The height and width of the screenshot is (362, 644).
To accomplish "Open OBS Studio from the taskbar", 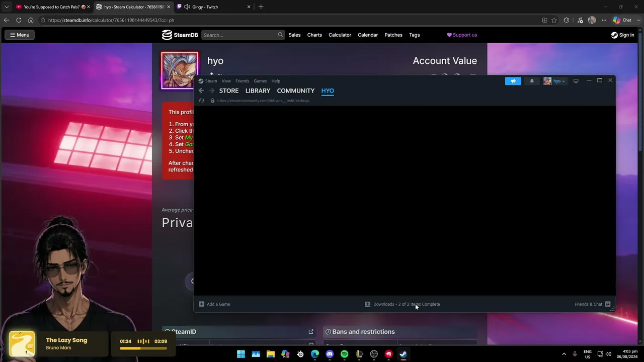I will tap(374, 354).
